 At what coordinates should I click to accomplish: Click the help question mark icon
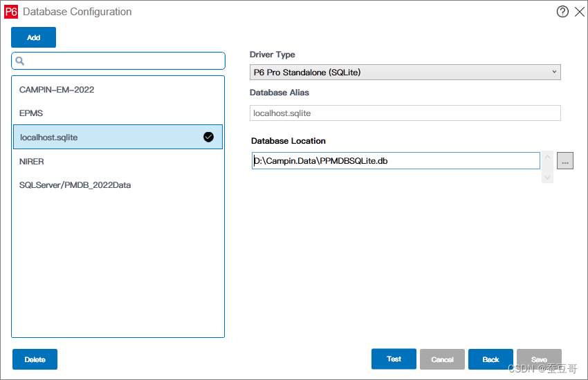pos(562,12)
